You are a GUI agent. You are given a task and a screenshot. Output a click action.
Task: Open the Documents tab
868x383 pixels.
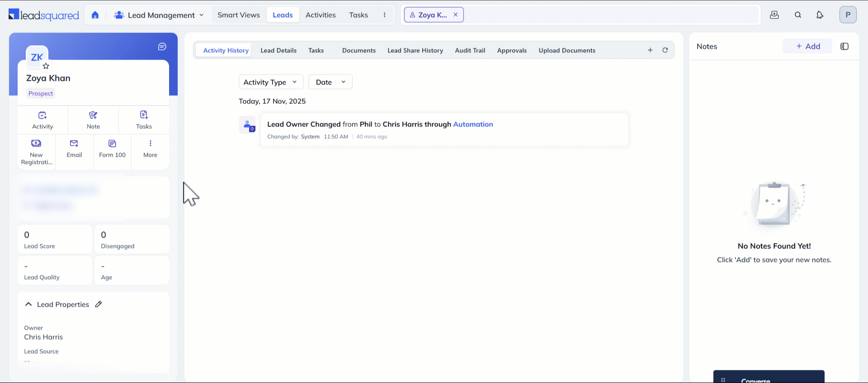click(359, 50)
